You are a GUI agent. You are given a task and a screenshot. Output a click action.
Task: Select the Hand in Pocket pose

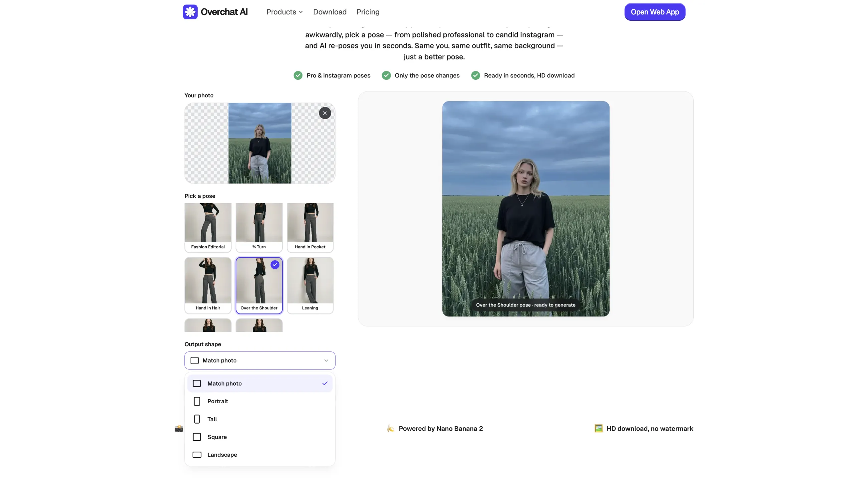(310, 227)
